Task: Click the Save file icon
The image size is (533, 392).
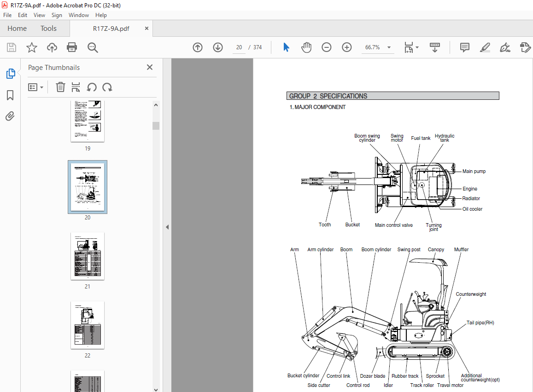Action: point(12,47)
